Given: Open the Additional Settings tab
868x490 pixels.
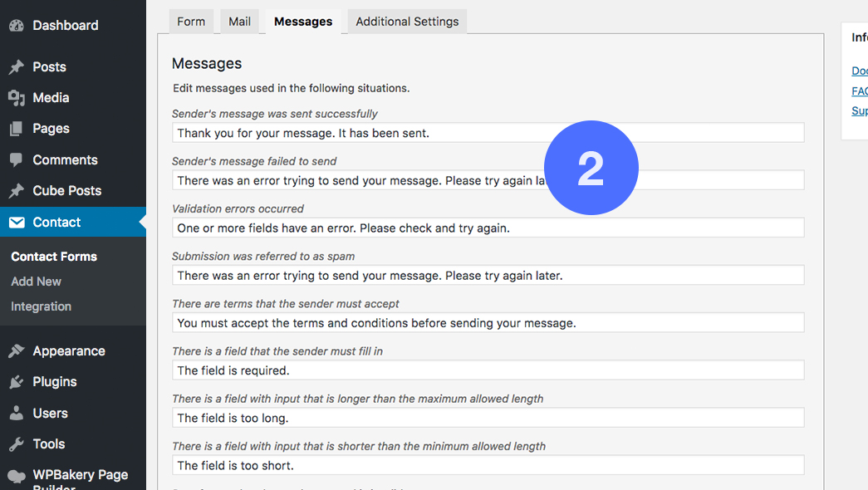Looking at the screenshot, I should 407,22.
